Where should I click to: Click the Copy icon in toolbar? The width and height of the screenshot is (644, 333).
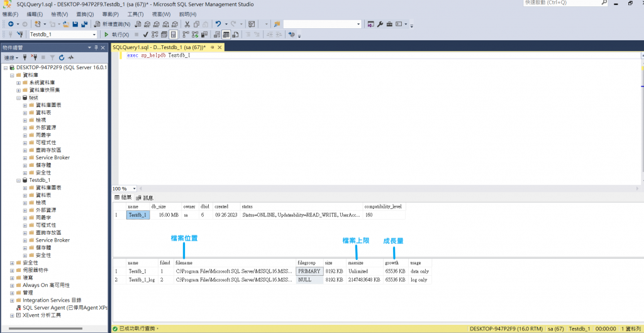click(196, 25)
